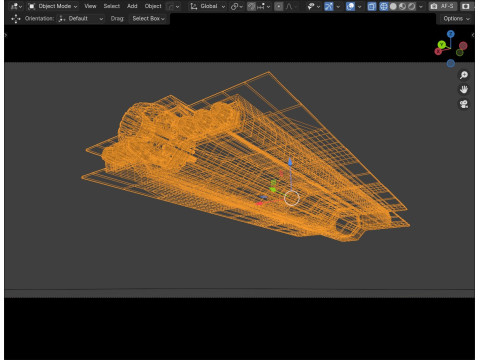Image resolution: width=480 pixels, height=360 pixels.
Task: Open the Select Box drag dropdown
Action: (x=148, y=19)
